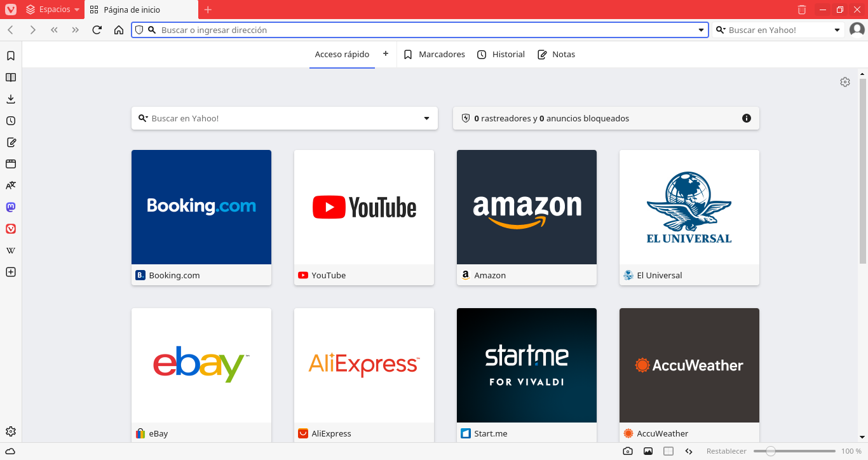Open a new tab with plus button
Screen dimensions: 868x460
pyautogui.click(x=208, y=10)
